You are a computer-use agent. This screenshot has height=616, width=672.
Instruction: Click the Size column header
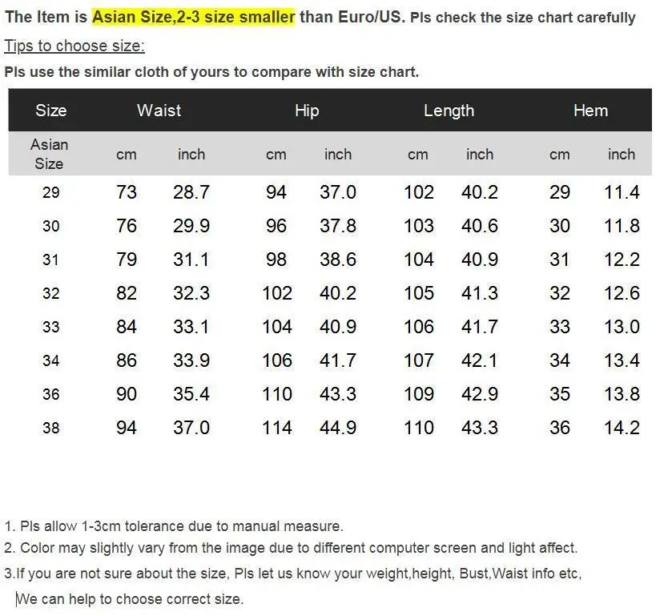click(x=51, y=111)
